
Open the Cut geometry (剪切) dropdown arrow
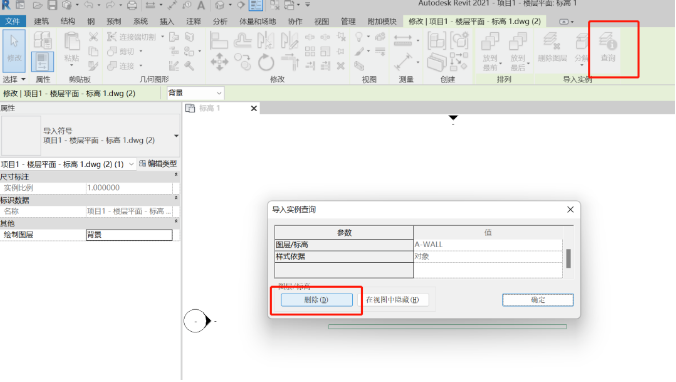141,51
